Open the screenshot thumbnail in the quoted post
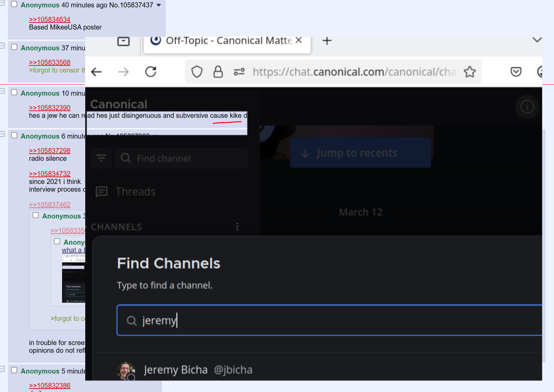554x392 pixels. (73, 279)
